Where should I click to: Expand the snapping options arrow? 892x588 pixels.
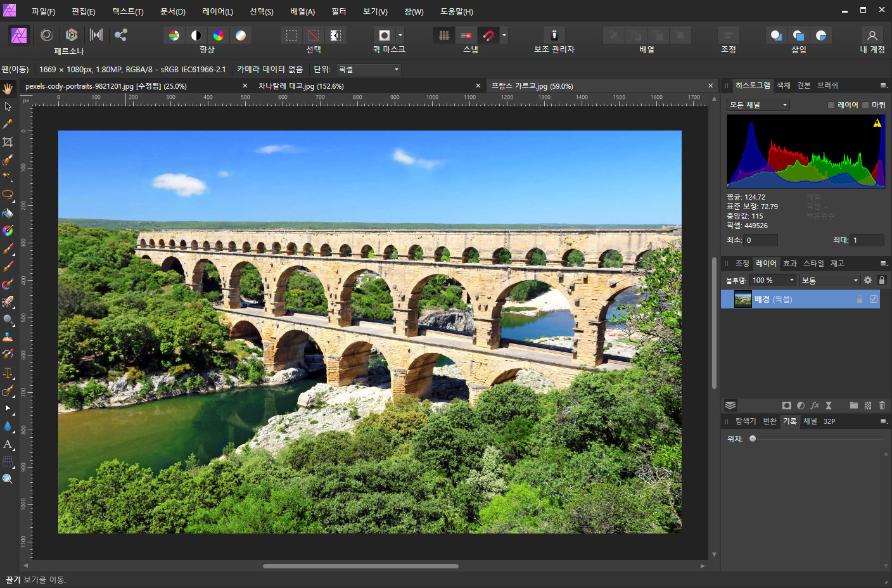coord(504,35)
